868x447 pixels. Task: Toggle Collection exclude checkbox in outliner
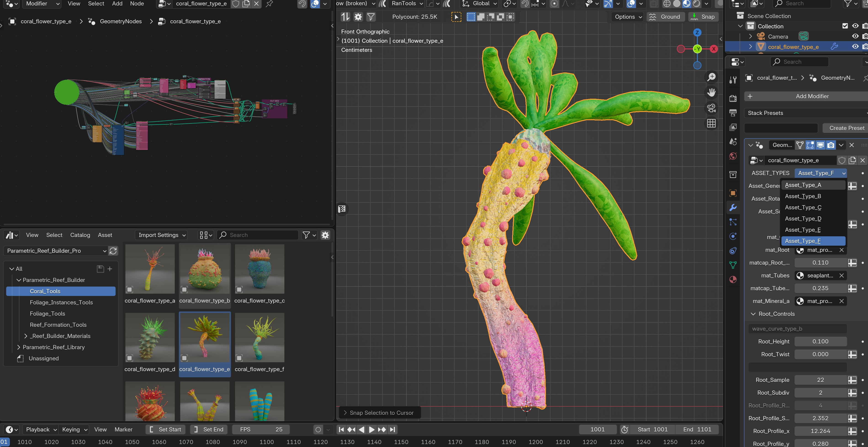point(845,26)
